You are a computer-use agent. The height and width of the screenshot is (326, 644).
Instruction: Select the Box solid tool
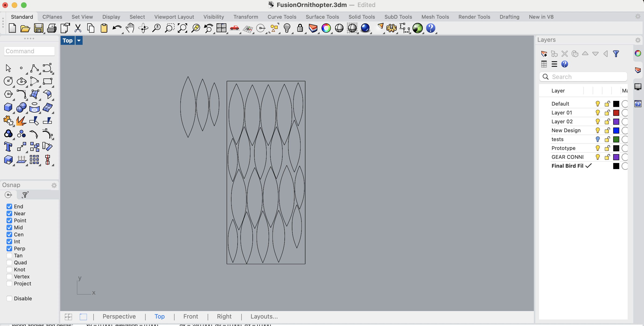[x=8, y=108]
